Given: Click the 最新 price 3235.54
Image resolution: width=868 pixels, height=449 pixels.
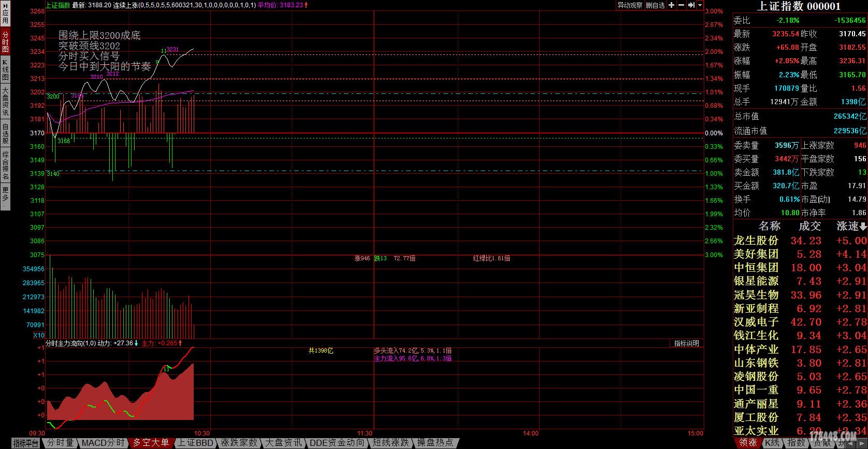Looking at the screenshot, I should [x=786, y=34].
